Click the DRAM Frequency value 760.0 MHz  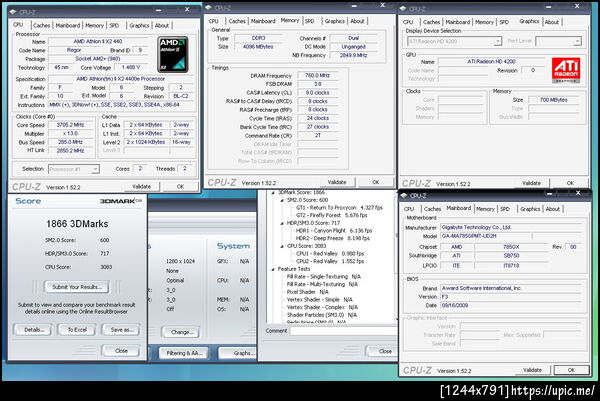pos(317,75)
